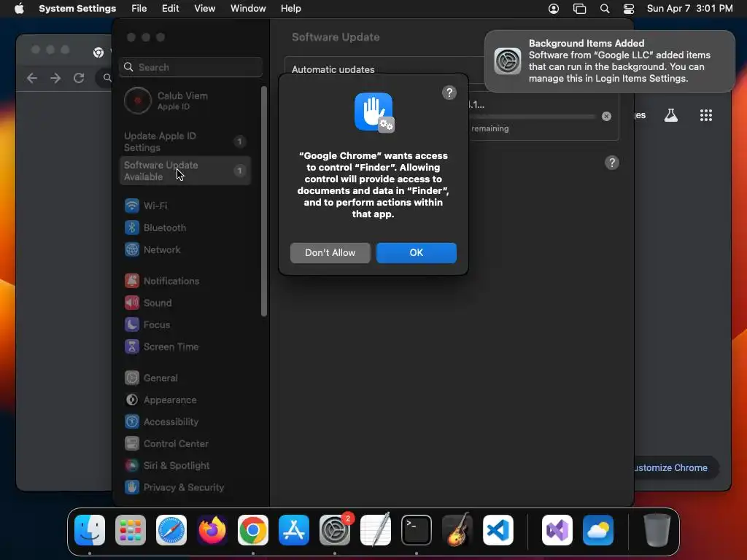Viewport: 747px width, 560px height.
Task: Open Google apps grid in Chrome
Action: click(705, 115)
